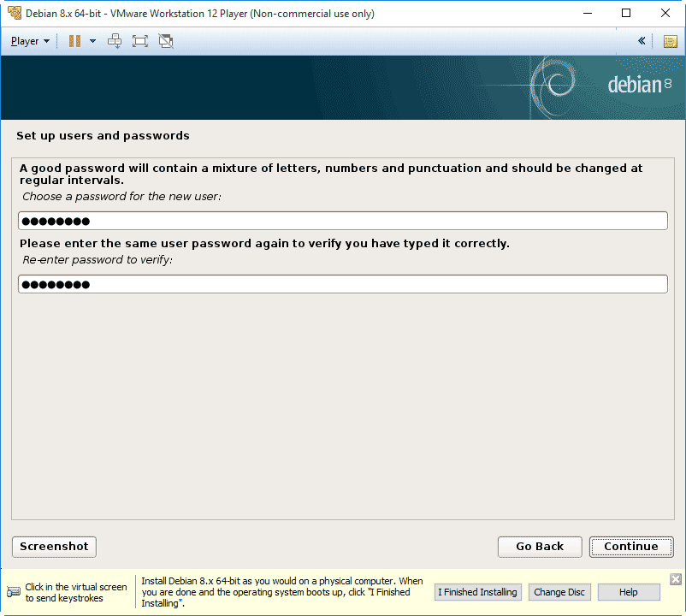Toggle Unity mode toolbar icon

(166, 41)
